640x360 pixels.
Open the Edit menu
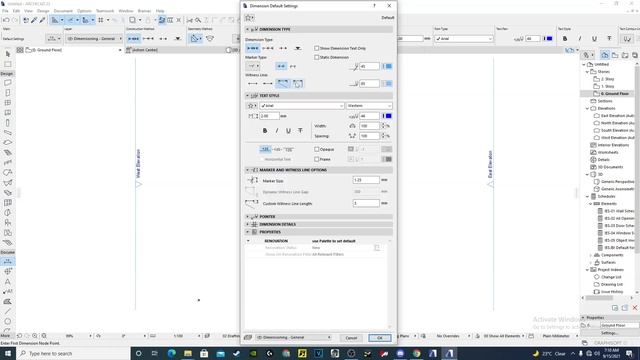pyautogui.click(x=16, y=11)
